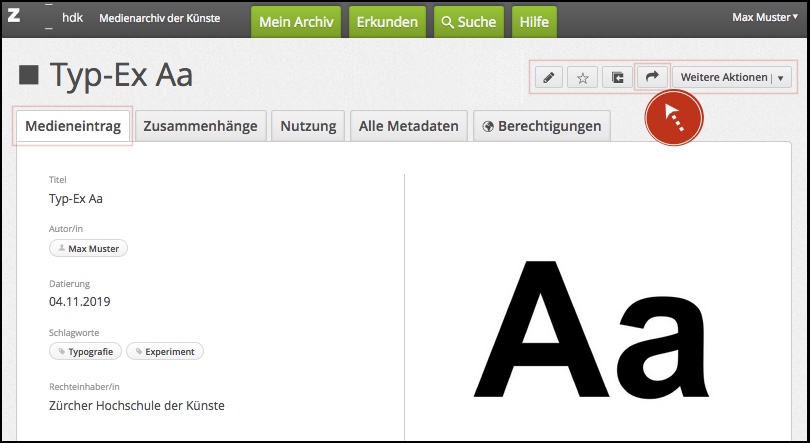The height and width of the screenshot is (443, 810).
Task: Select the Alle Metadaten tab
Action: tap(408, 126)
